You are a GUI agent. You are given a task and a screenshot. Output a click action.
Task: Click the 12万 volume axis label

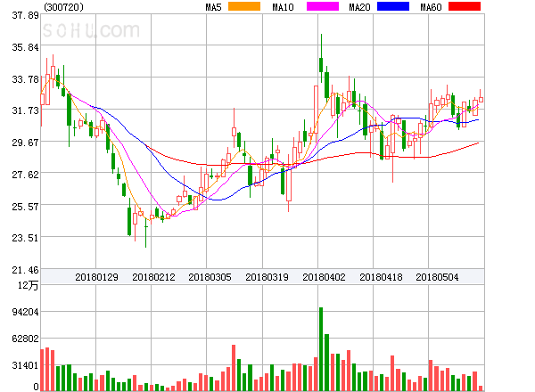coord(28,285)
